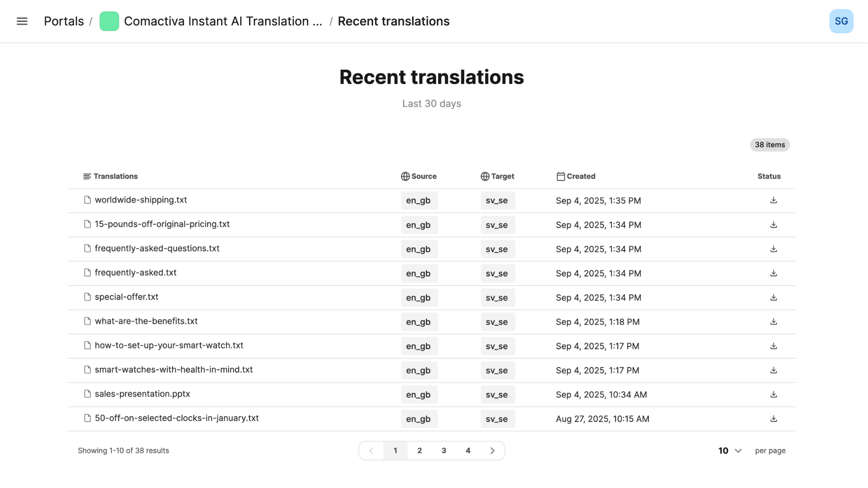Go to previous page with left chevron
The width and height of the screenshot is (868, 488).
tap(371, 450)
